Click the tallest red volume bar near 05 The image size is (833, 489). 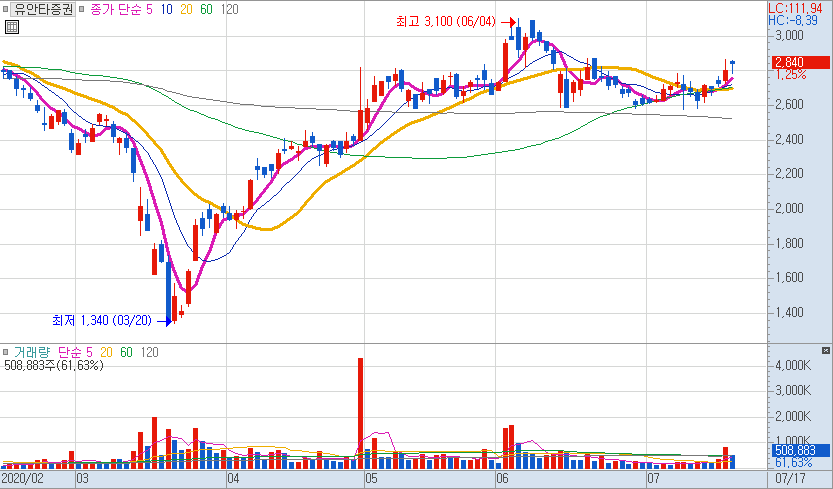[x=360, y=413]
